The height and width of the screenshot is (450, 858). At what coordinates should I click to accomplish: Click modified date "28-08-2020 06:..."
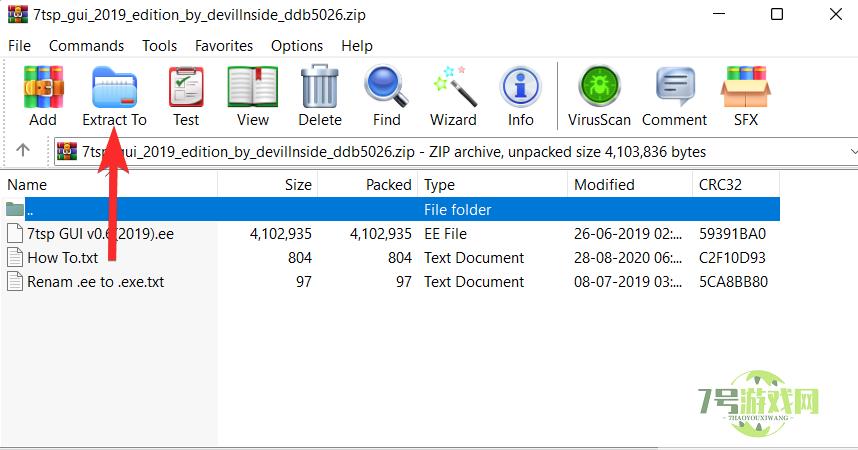click(628, 258)
